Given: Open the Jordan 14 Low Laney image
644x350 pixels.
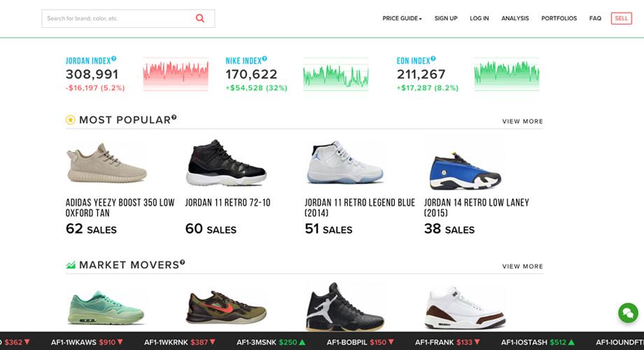Looking at the screenshot, I should (x=465, y=171).
